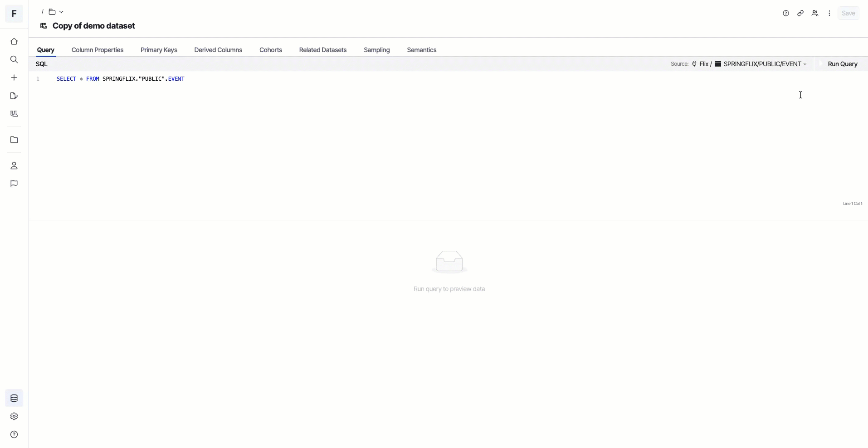Click the SQL panel label
Screen dimensions: 868x448
click(42, 64)
